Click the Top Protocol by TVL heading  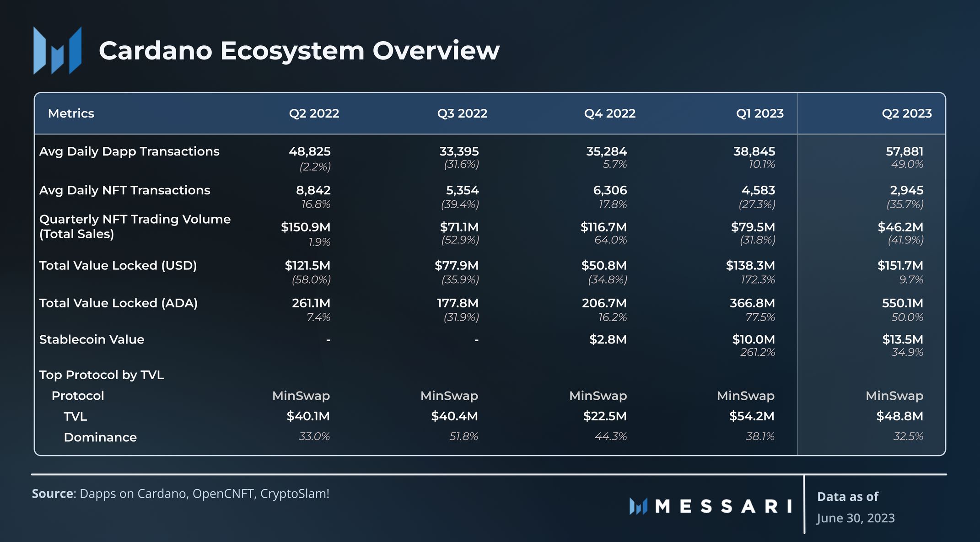[101, 375]
